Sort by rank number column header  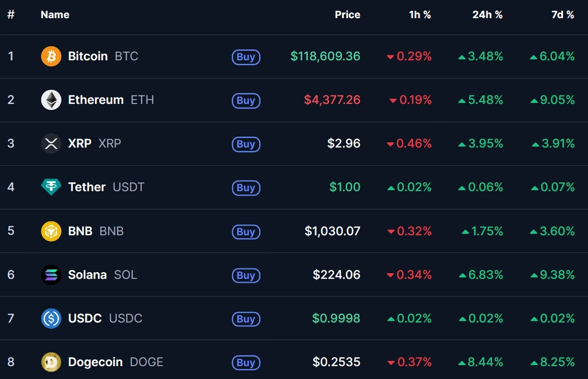[11, 15]
